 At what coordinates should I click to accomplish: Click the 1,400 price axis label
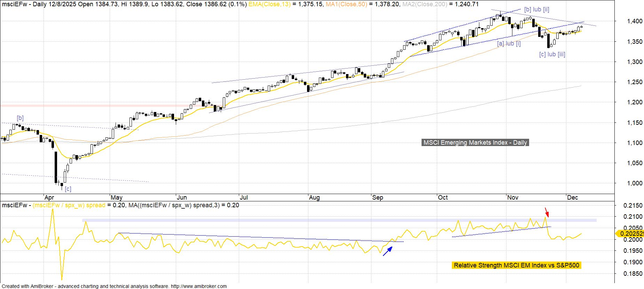point(634,21)
